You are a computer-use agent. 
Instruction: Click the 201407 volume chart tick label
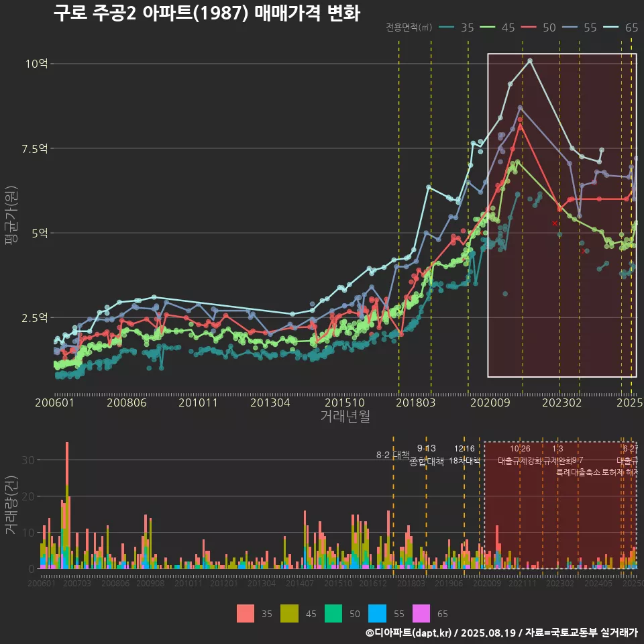point(300,583)
